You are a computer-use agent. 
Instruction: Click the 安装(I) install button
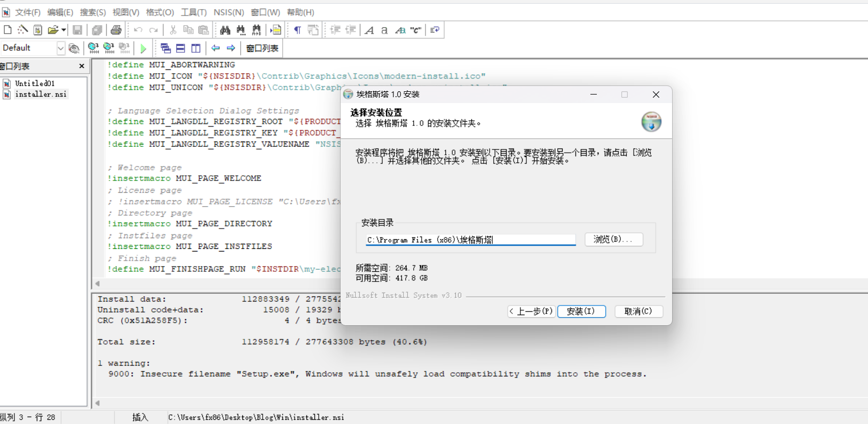click(581, 311)
